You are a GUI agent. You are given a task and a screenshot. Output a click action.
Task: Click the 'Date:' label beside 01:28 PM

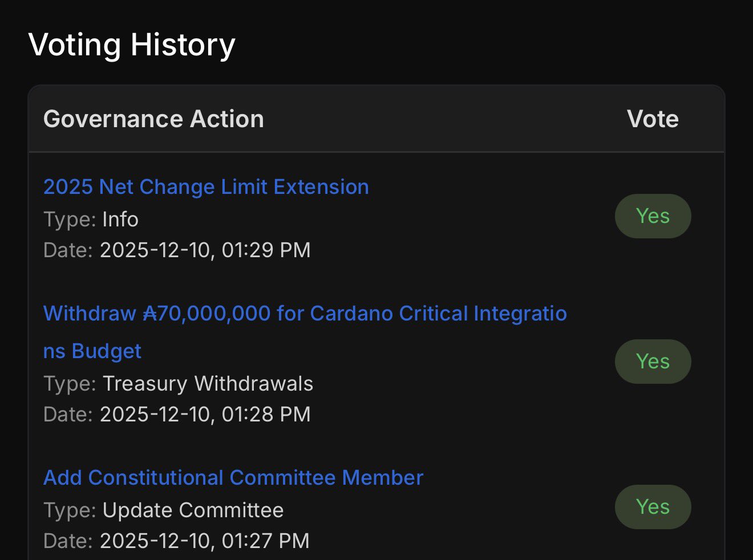pyautogui.click(x=68, y=415)
